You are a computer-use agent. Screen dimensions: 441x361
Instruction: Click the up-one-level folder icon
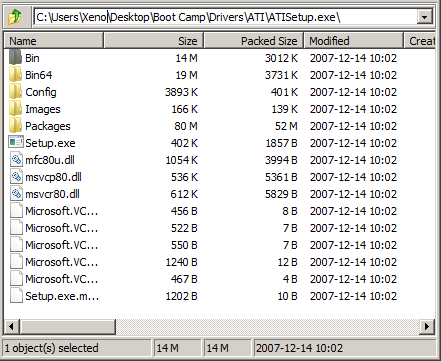(x=15, y=17)
